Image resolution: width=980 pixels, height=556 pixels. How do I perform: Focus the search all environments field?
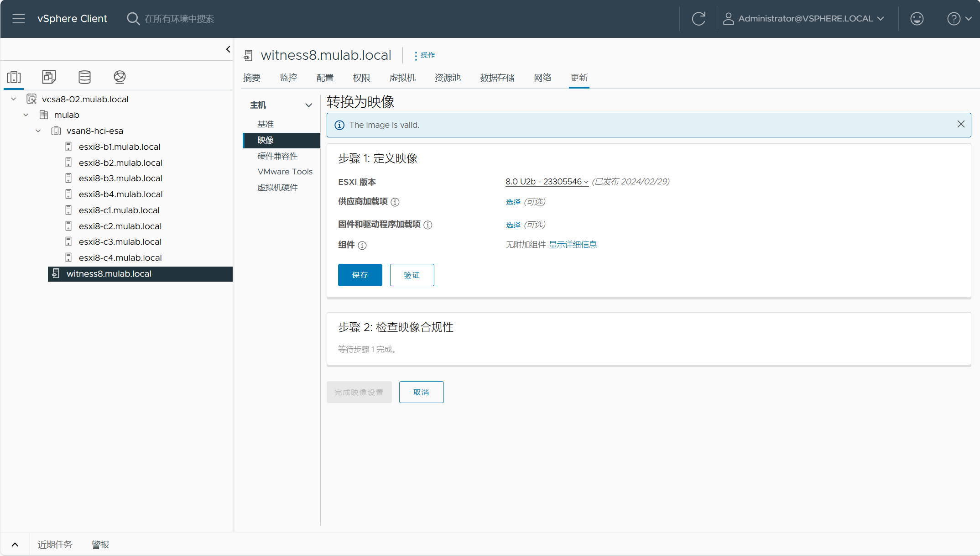[x=179, y=19]
